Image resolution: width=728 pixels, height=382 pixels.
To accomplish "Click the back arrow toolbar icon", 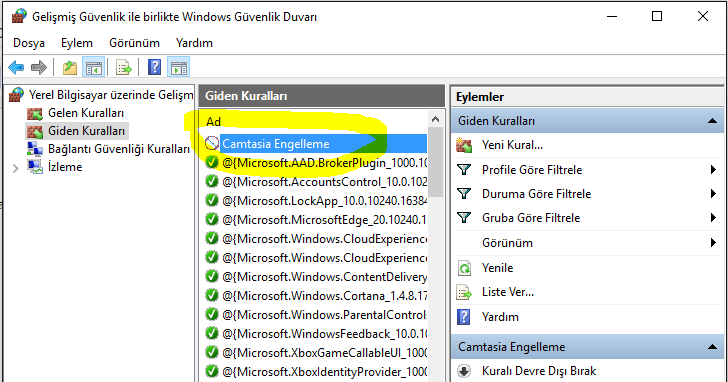I will tap(16, 68).
